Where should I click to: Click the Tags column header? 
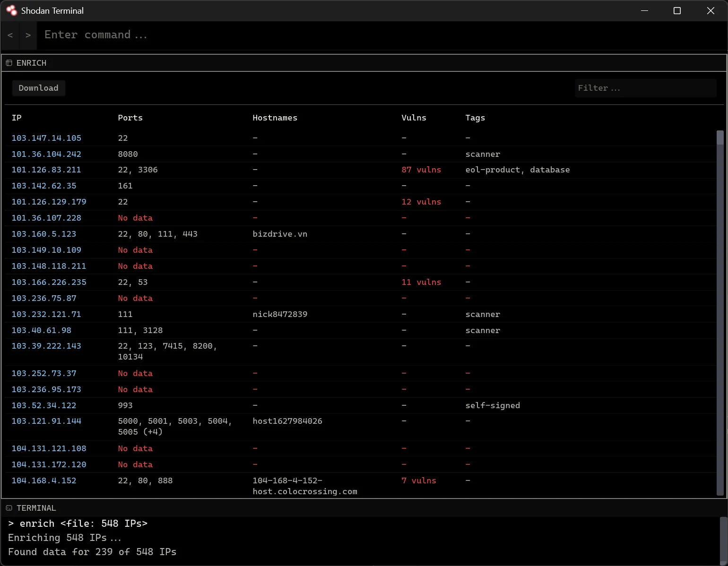pyautogui.click(x=475, y=118)
